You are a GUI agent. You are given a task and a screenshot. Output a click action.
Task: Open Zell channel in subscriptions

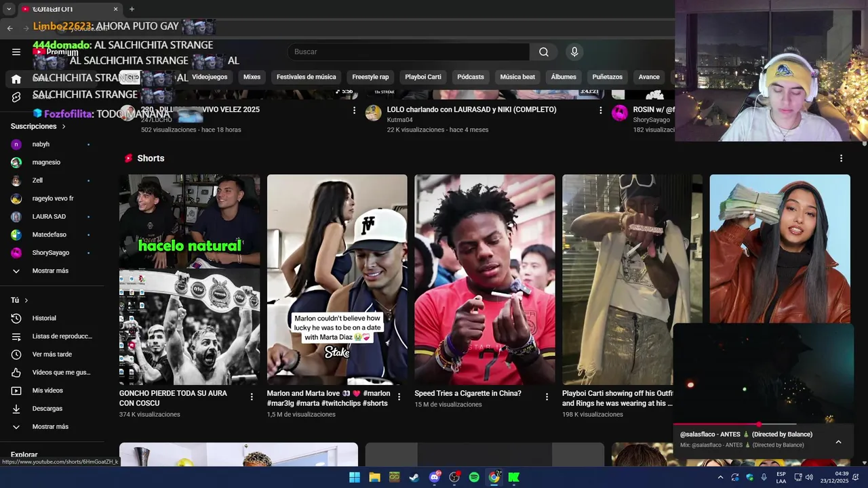pyautogui.click(x=51, y=181)
